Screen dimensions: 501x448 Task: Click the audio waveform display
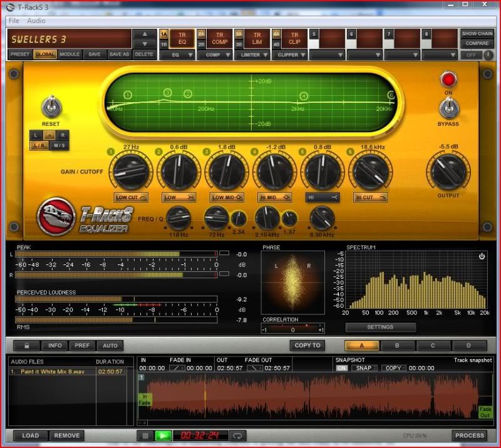point(316,397)
